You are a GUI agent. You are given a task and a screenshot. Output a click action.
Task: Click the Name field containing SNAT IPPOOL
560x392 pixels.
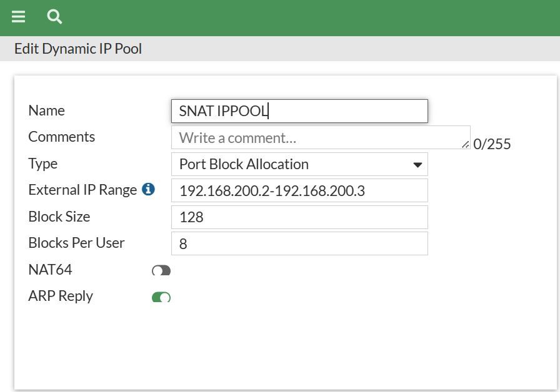click(299, 111)
